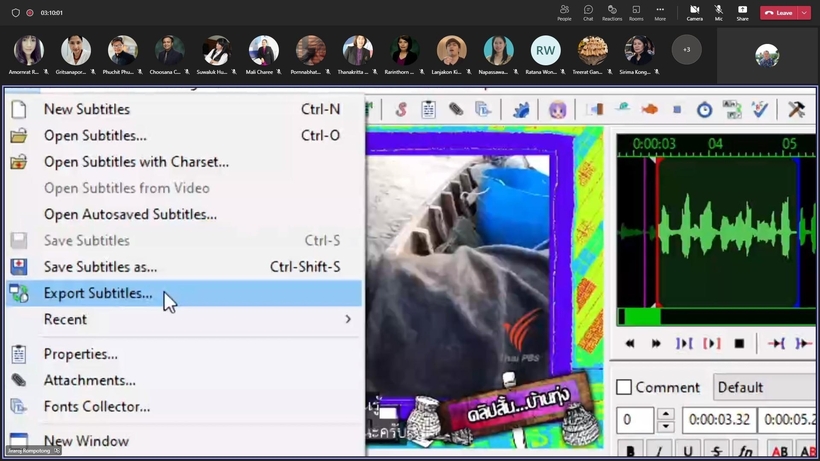Select the RW participant avatar
The width and height of the screenshot is (820, 461).
(x=545, y=50)
